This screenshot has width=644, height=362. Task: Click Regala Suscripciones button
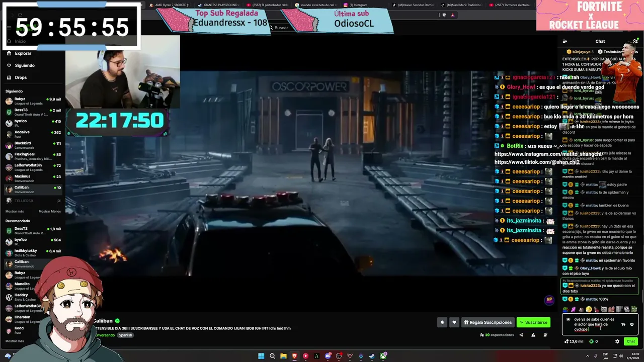488,322
